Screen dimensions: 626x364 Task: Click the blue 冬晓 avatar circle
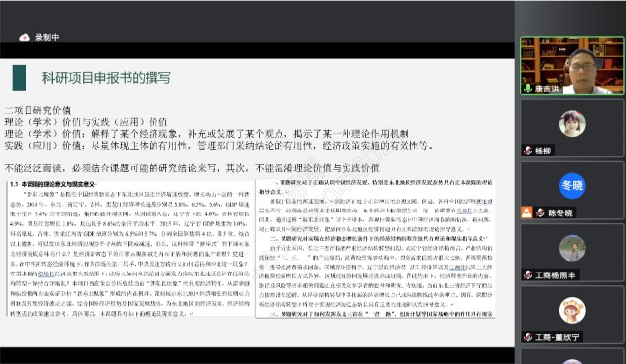coord(572,186)
